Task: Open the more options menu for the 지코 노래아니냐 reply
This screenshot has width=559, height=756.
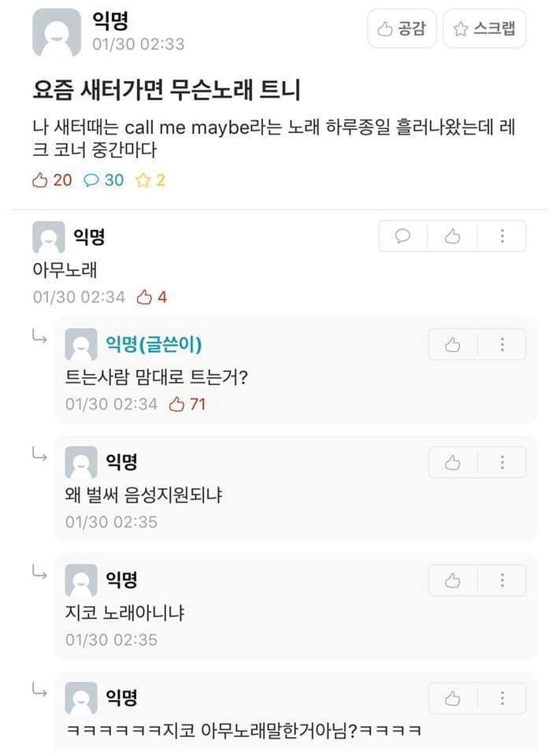Action: tap(502, 580)
